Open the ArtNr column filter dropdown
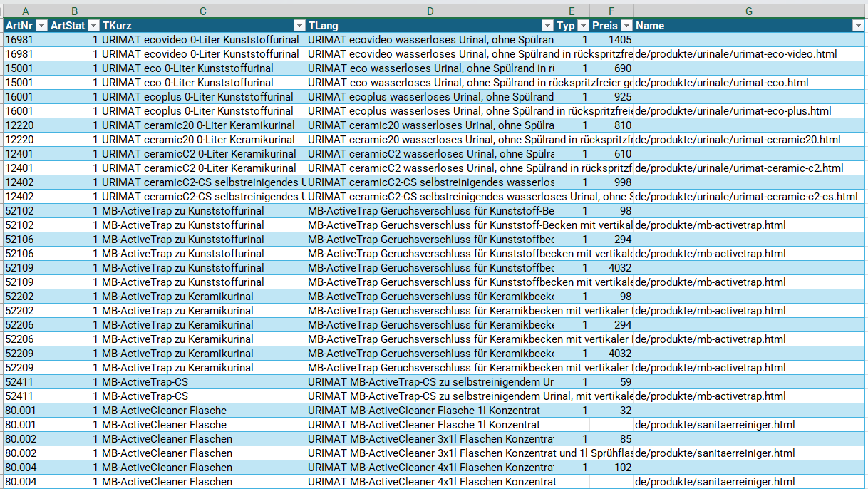Screen dimensions: 868x489 (41, 26)
